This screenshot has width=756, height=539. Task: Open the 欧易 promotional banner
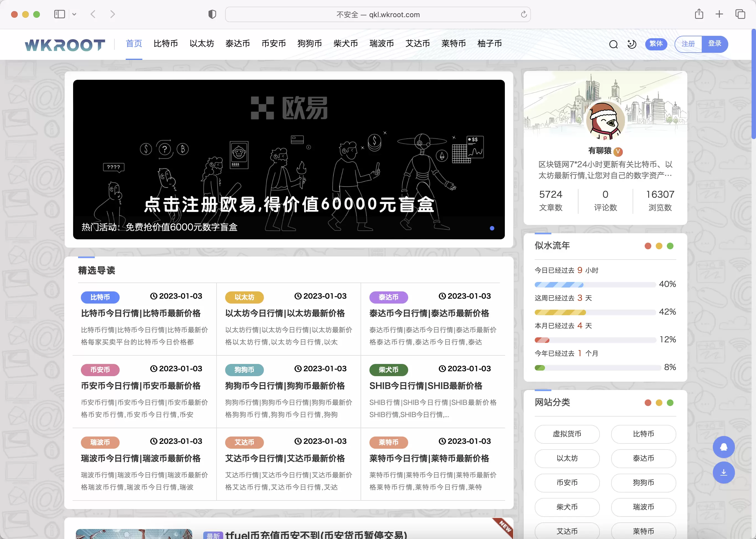pyautogui.click(x=289, y=159)
